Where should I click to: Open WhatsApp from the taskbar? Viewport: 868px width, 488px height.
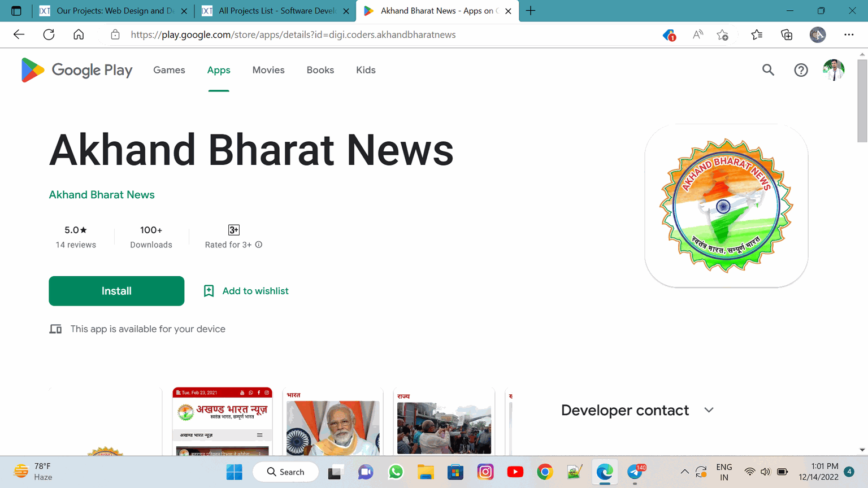[x=396, y=472]
